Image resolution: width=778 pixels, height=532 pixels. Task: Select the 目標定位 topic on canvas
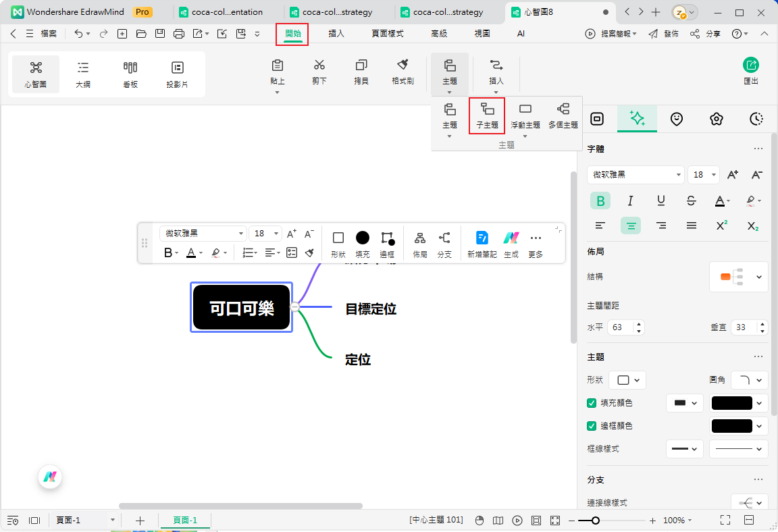(370, 309)
